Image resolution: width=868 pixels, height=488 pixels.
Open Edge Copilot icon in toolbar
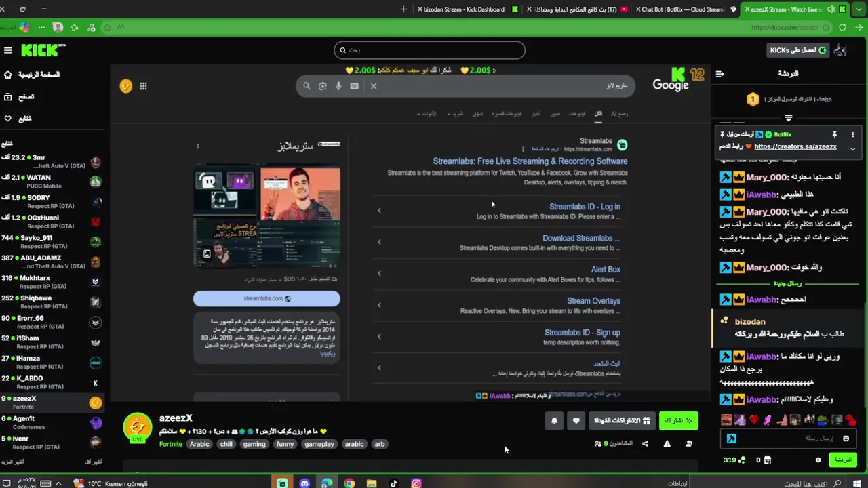[x=24, y=28]
